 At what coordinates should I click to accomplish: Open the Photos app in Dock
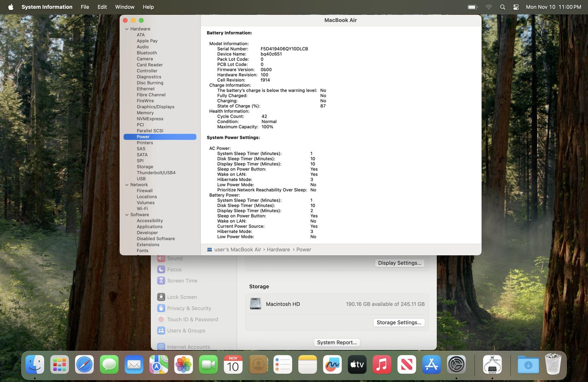click(183, 365)
